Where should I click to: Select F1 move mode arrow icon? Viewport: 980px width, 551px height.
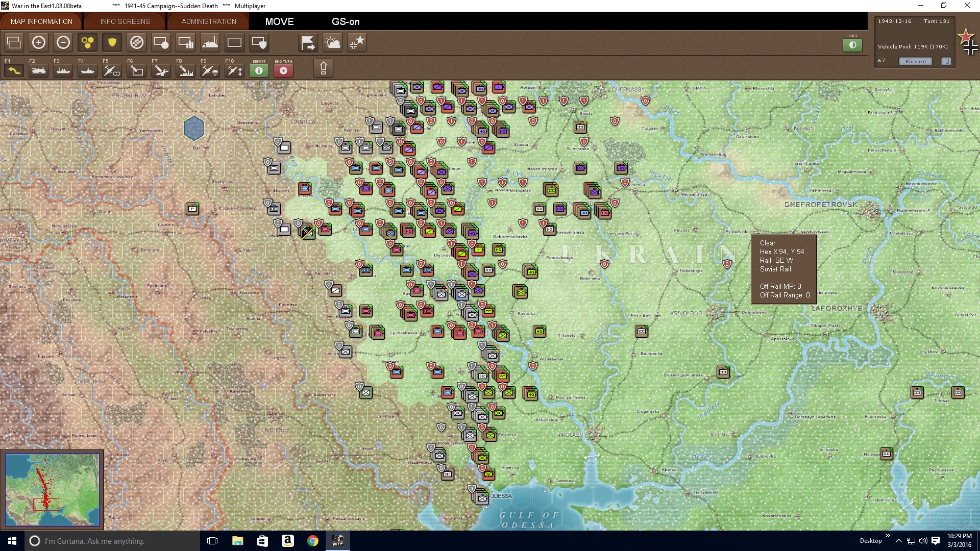click(14, 70)
